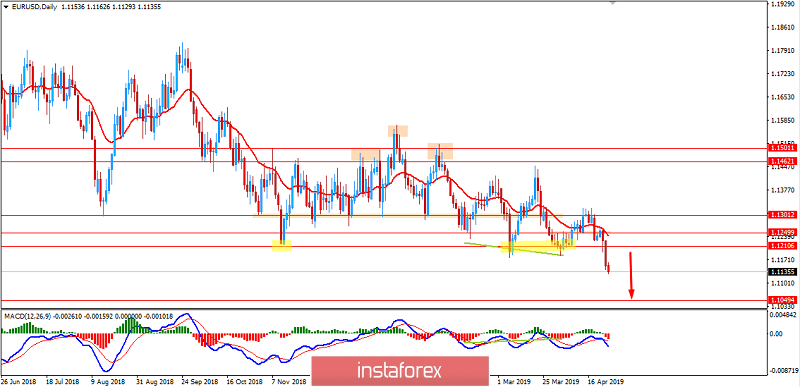Click the 1.15011 red price level label
The width and height of the screenshot is (800, 387).
tap(782, 148)
